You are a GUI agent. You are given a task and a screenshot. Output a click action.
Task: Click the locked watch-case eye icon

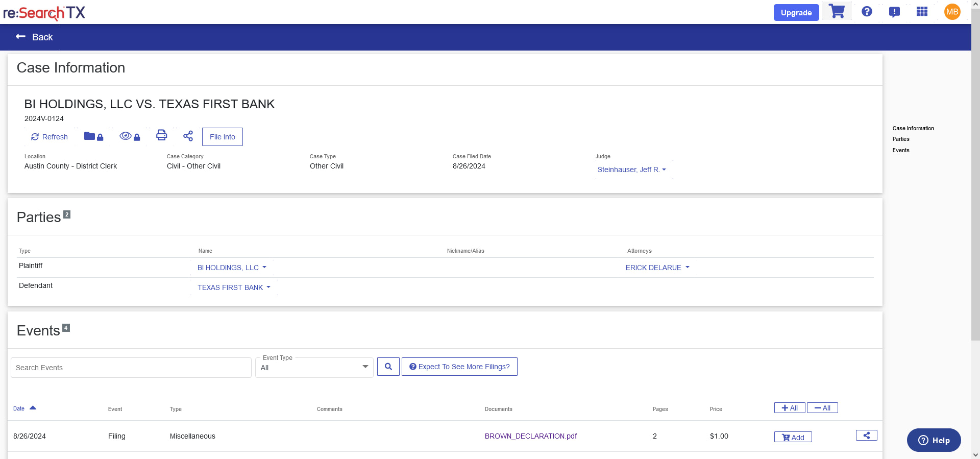click(x=130, y=136)
